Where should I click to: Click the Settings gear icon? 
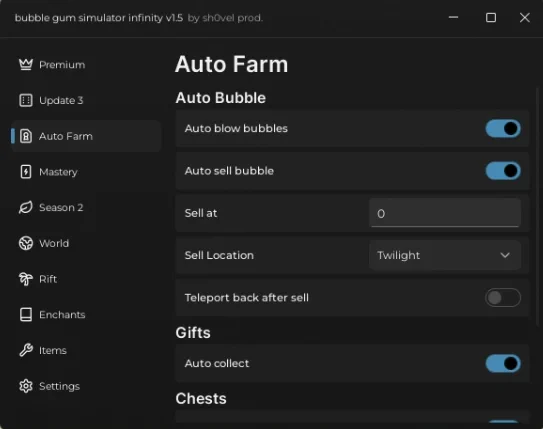point(26,386)
